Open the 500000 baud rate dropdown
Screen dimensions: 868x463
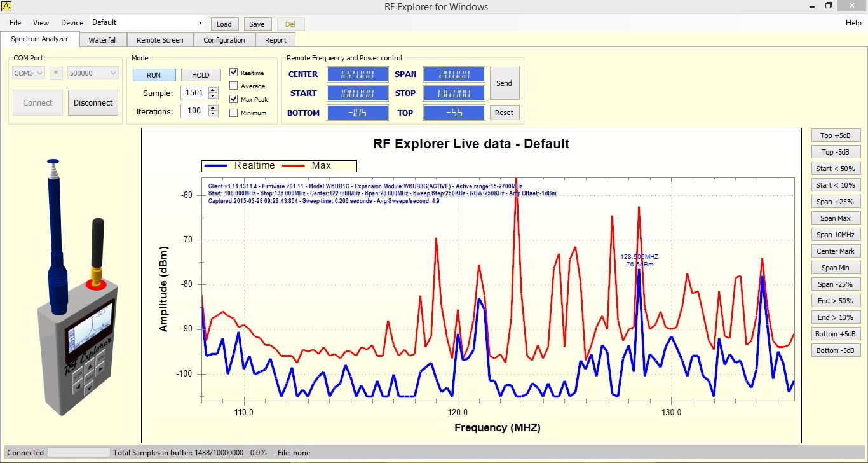(93, 73)
